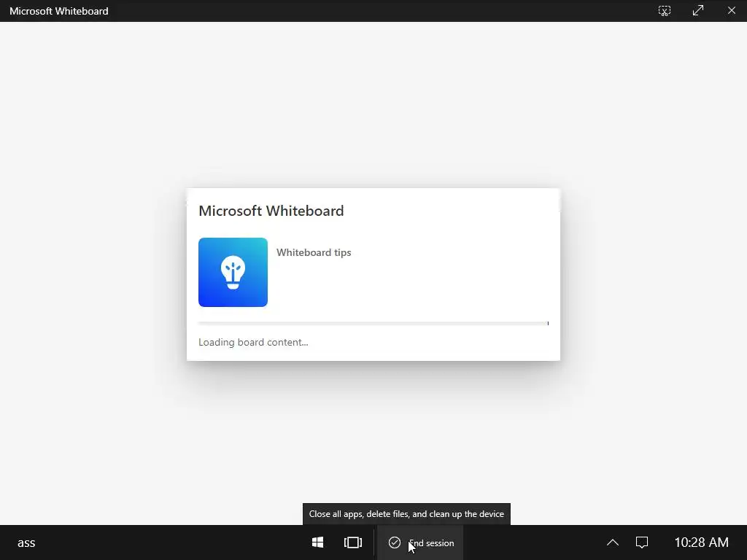Click the End session checkmark icon
The image size is (747, 560).
[395, 542]
